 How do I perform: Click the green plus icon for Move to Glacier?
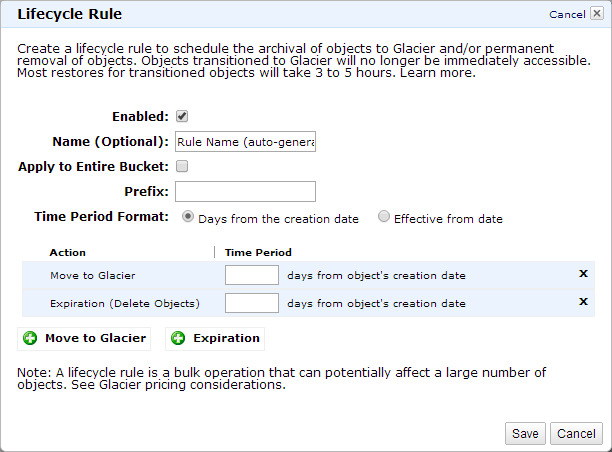click(30, 338)
